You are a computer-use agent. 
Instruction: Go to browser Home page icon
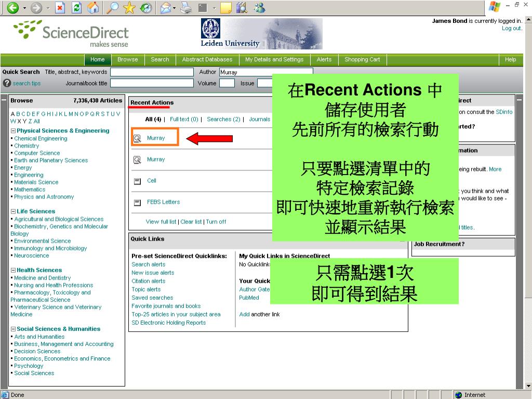coord(94,7)
